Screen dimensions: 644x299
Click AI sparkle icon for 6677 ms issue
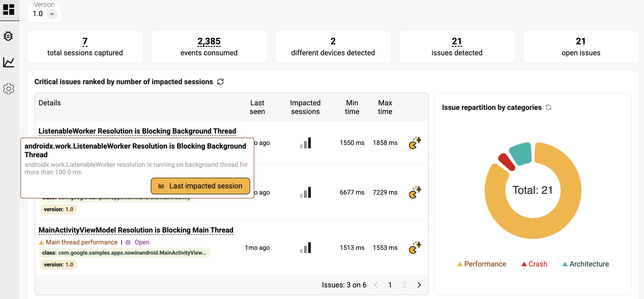coord(415,192)
